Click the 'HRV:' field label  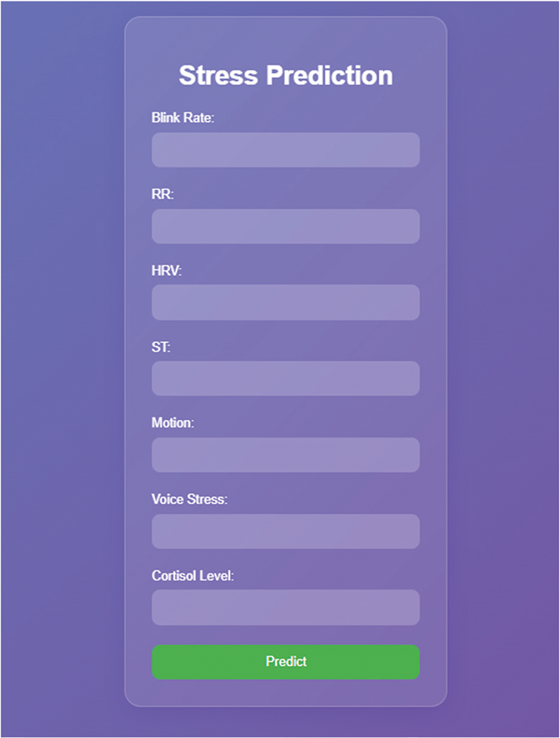pos(166,271)
